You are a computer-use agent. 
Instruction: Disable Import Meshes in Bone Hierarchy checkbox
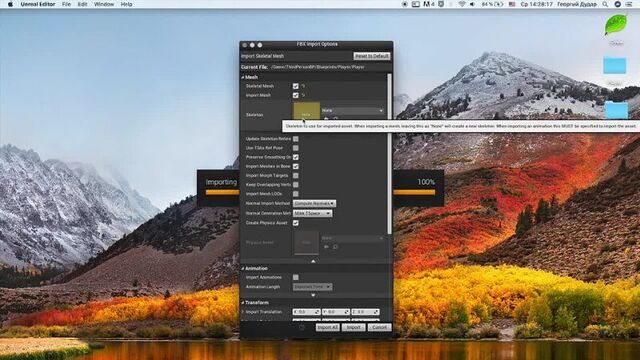(296, 166)
